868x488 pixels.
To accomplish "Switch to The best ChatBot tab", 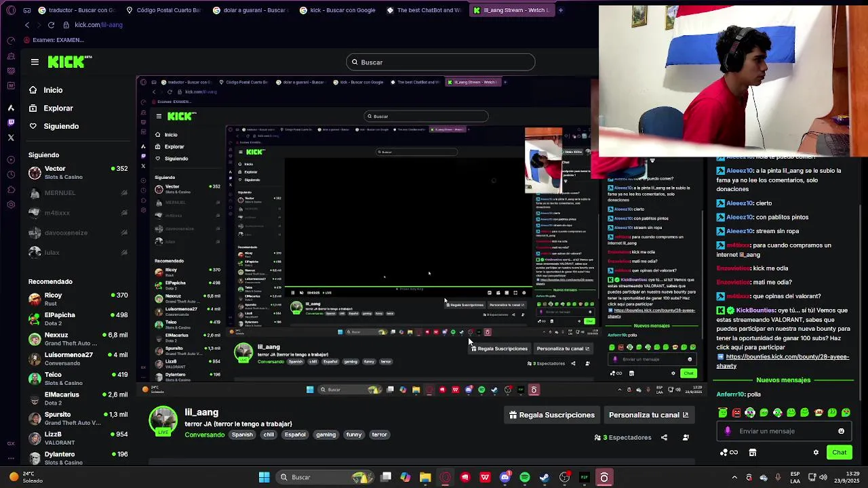I will 424,10.
